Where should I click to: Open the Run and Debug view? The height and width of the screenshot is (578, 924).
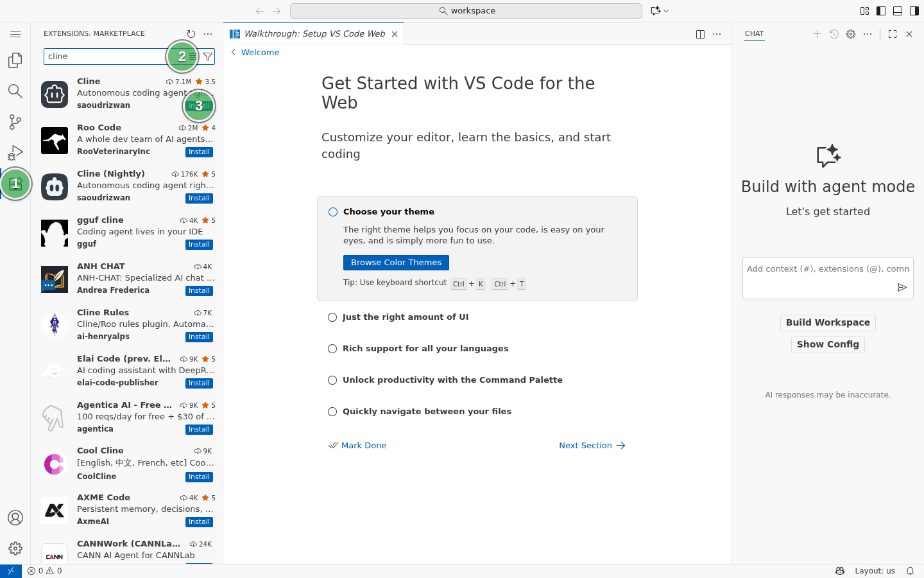coord(15,152)
